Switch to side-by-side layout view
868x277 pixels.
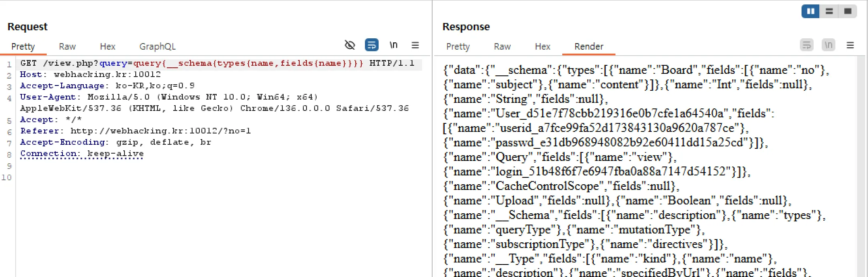[x=810, y=11]
